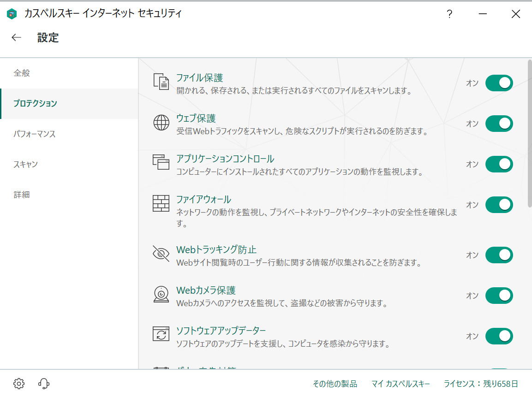Switch off ソフトウェアアップデーター
This screenshot has height=397, width=532.
[499, 336]
